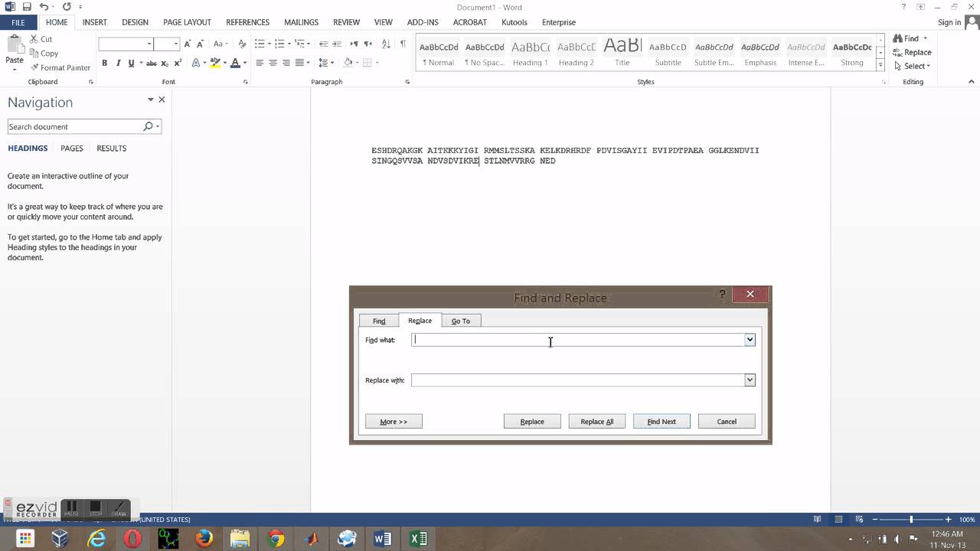This screenshot has height=551, width=980.
Task: Sign in to Office account
Action: 949,22
